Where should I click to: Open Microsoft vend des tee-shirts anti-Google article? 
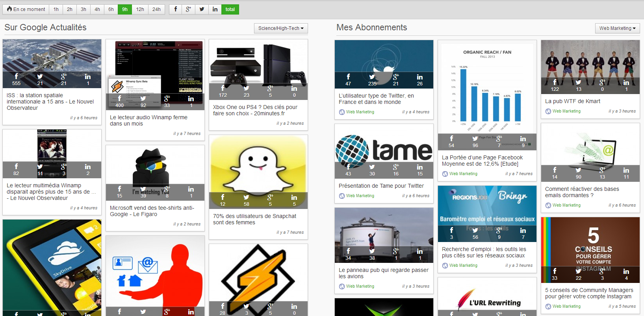click(152, 211)
